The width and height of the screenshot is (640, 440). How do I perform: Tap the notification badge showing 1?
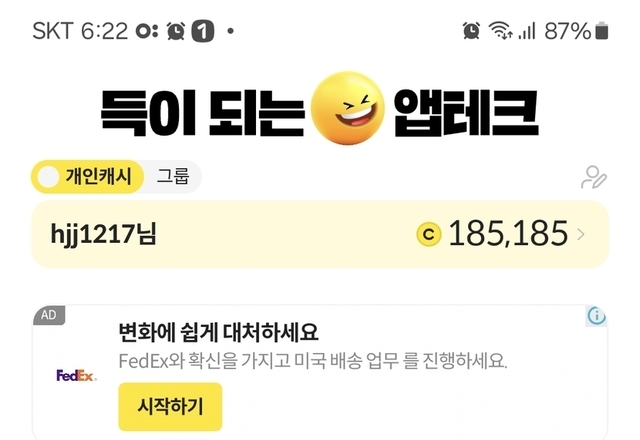coord(201,31)
